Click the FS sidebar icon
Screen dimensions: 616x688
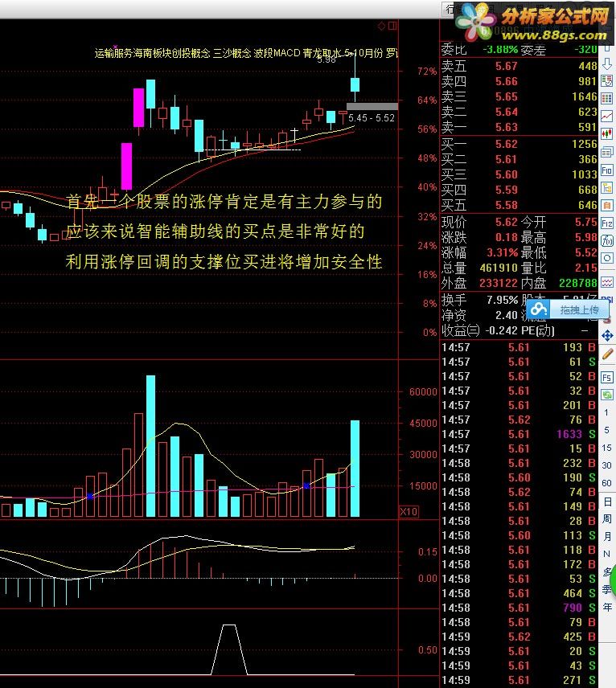point(607,377)
